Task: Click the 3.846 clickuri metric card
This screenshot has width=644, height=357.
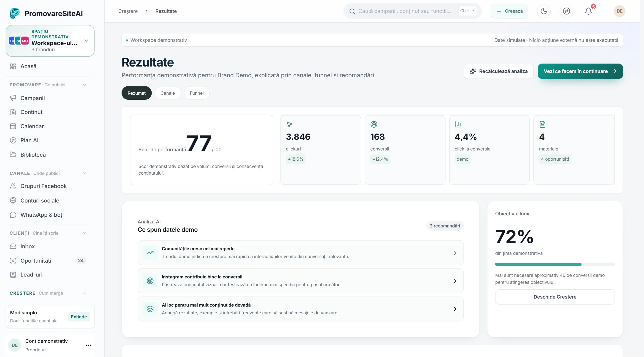Action: point(321,150)
